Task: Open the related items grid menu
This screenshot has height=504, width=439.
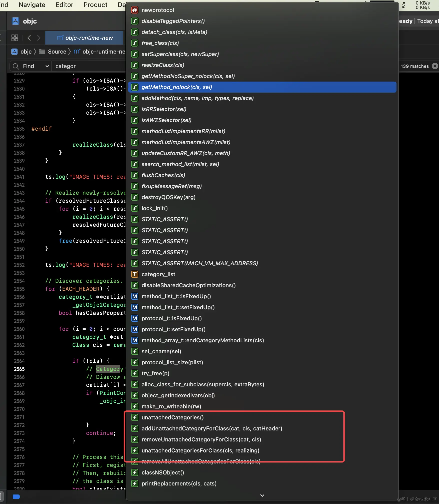Action: [15, 38]
